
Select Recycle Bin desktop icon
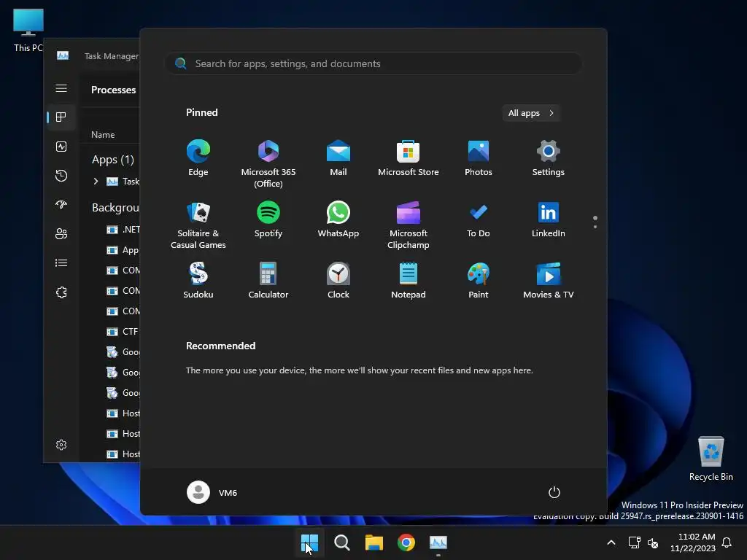pyautogui.click(x=711, y=459)
